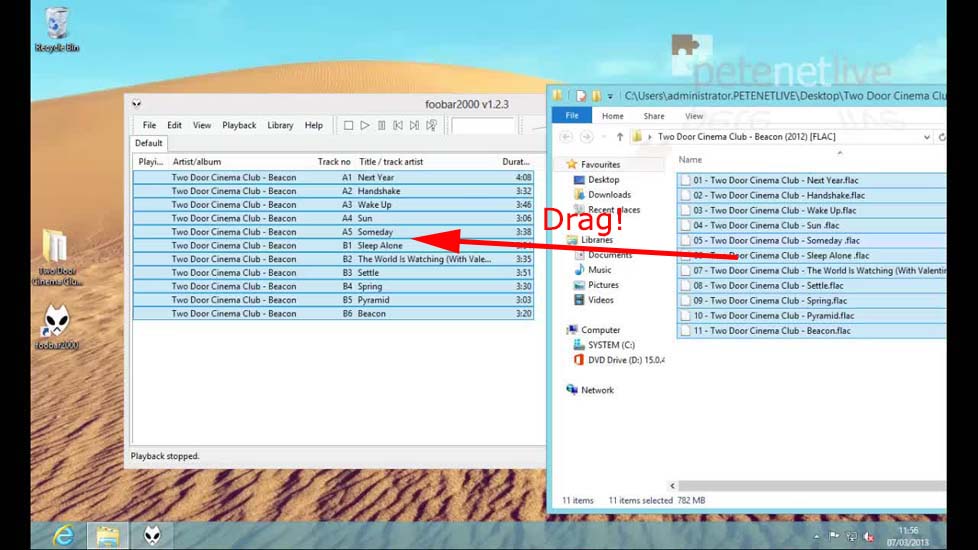Open SYSTEM (C:) drive in navigation pane
The image size is (978, 550).
coord(611,345)
